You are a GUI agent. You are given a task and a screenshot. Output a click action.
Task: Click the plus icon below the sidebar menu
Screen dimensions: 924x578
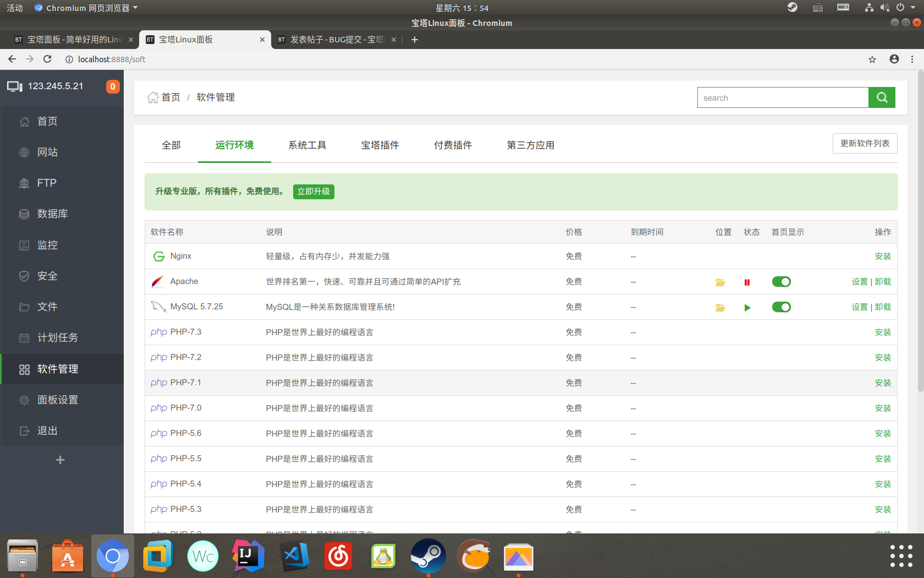[x=61, y=460]
